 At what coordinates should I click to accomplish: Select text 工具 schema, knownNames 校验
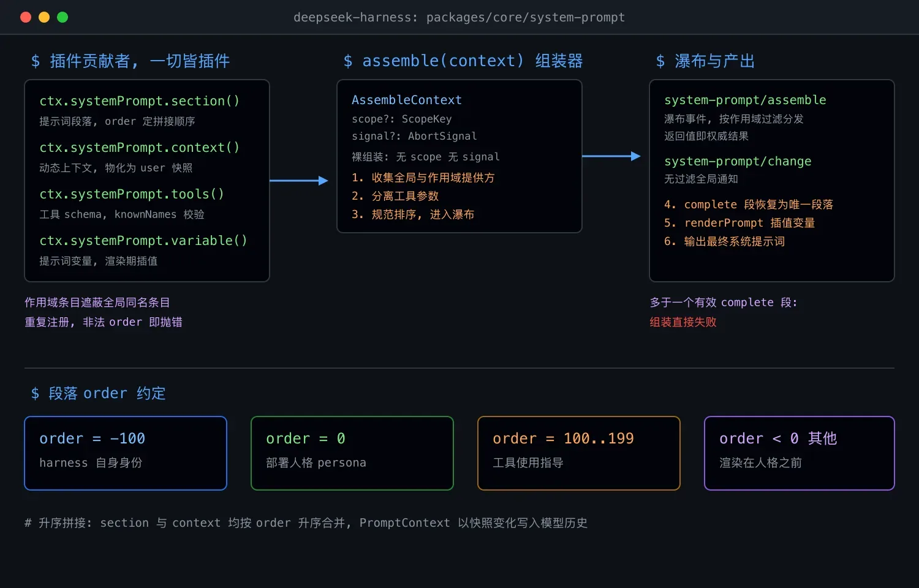click(x=122, y=214)
